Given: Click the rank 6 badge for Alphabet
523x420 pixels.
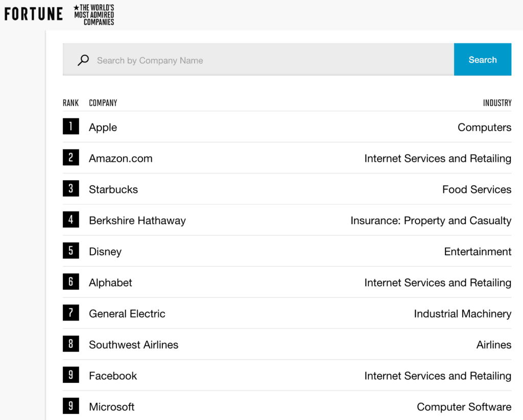Looking at the screenshot, I should 70,281.
